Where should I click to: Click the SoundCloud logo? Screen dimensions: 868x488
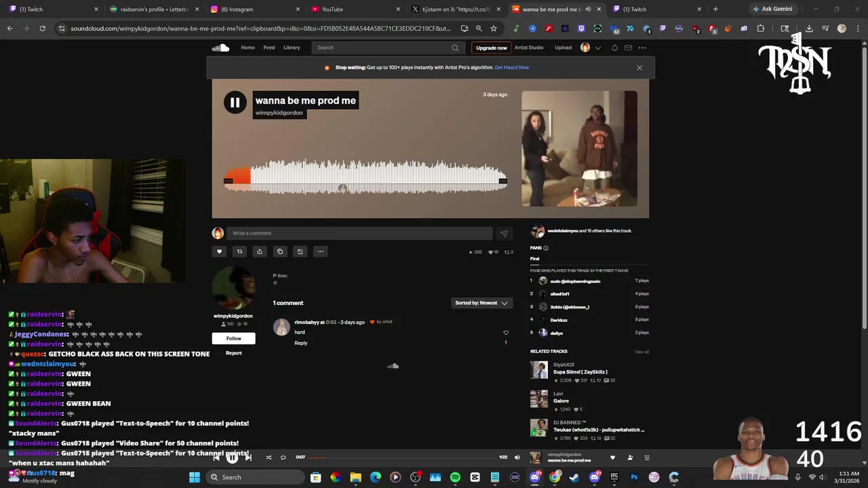pos(220,47)
